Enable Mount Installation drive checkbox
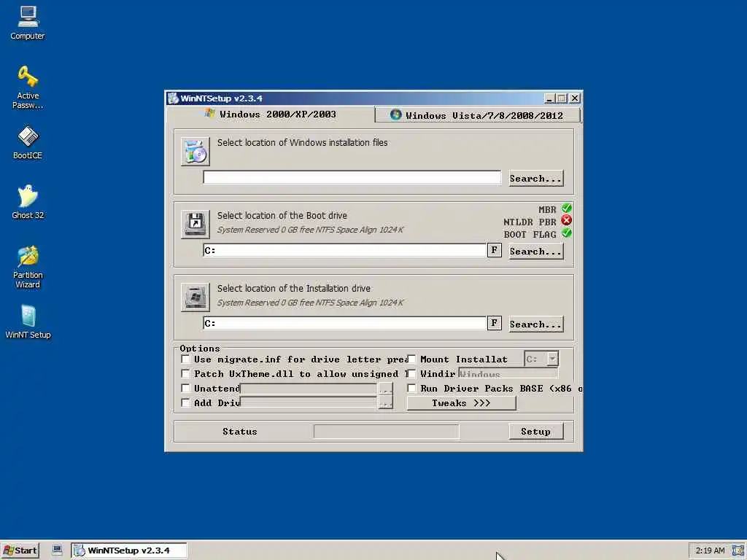The height and width of the screenshot is (560, 747). [411, 359]
